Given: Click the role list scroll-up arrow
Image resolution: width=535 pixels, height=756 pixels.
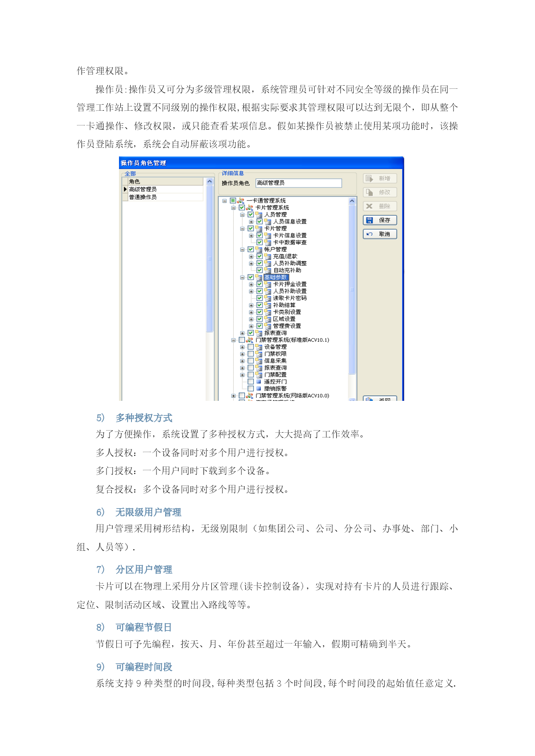Looking at the screenshot, I should click(x=210, y=181).
